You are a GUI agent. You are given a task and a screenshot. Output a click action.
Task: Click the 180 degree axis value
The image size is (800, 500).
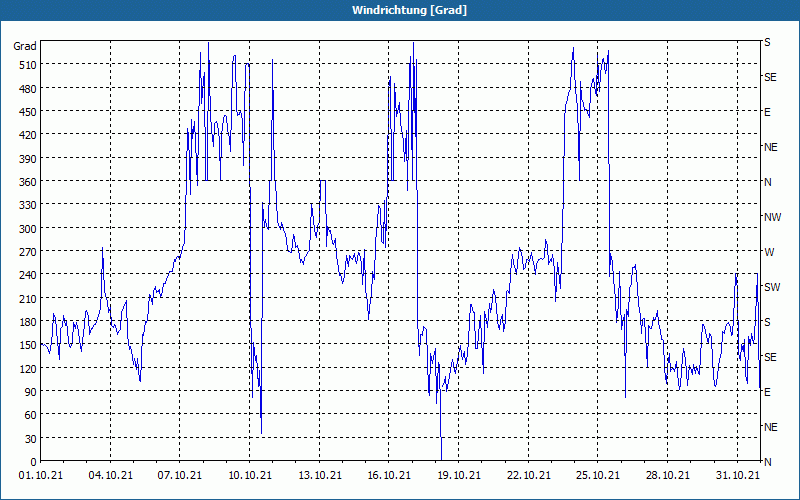point(28,322)
